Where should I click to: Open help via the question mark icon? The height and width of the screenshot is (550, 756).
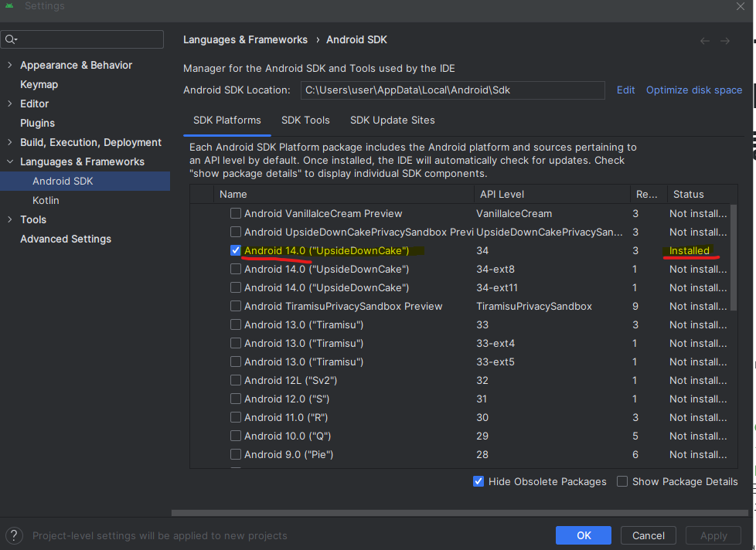click(15, 535)
